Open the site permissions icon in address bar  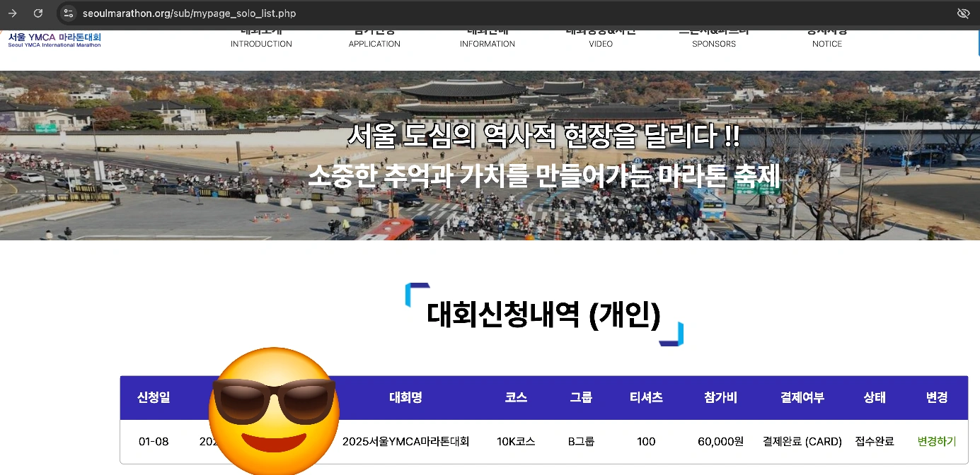68,13
